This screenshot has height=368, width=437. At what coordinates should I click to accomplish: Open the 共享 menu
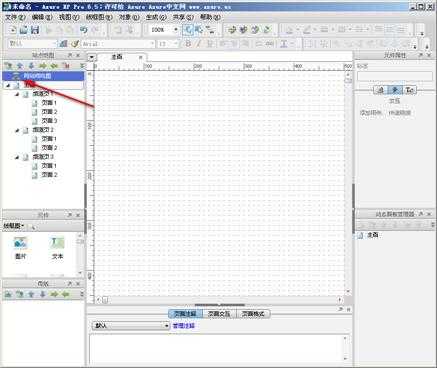183,17
